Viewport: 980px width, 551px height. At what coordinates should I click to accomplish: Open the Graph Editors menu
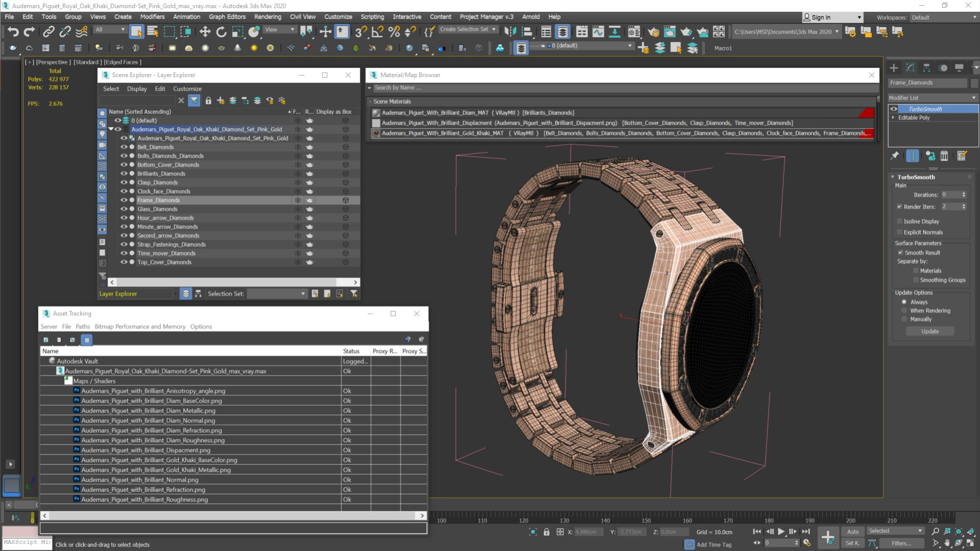227,17
